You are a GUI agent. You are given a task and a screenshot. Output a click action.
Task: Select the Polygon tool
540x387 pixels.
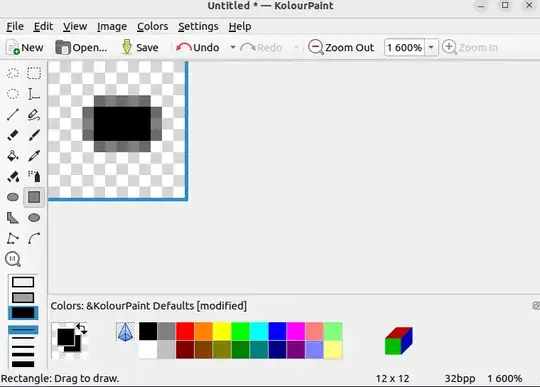pos(13,218)
